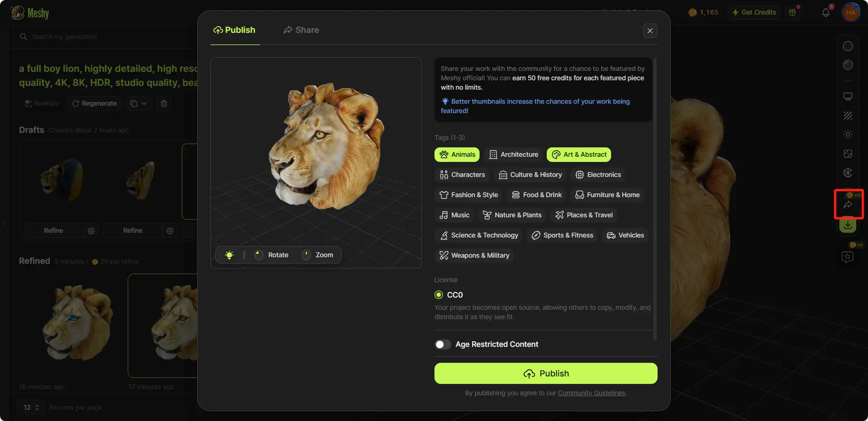Image resolution: width=868 pixels, height=421 pixels.
Task: Select the Publish tab
Action: point(234,30)
